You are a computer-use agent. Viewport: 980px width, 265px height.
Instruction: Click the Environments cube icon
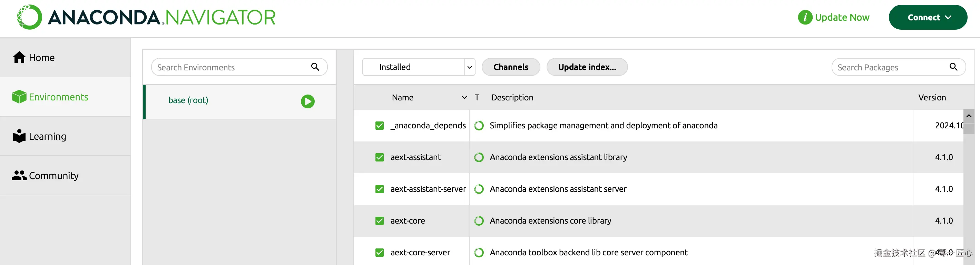tap(19, 97)
